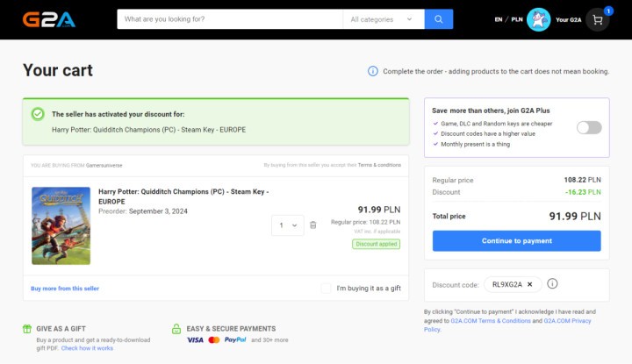The image size is (632, 364).
Task: Remove discount code RL9XG2A with the X
Action: (x=529, y=284)
